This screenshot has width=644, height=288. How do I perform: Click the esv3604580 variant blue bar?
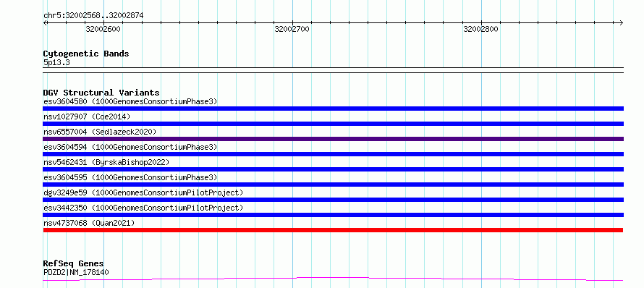pyautogui.click(x=333, y=109)
